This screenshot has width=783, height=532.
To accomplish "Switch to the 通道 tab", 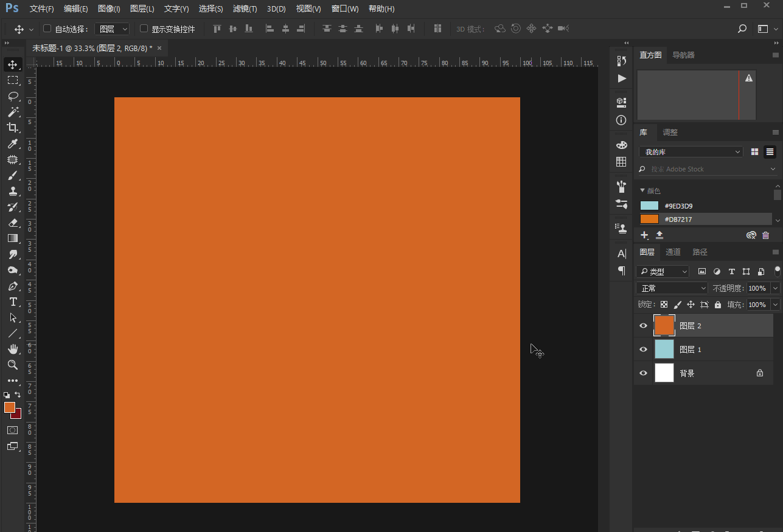I will click(673, 252).
